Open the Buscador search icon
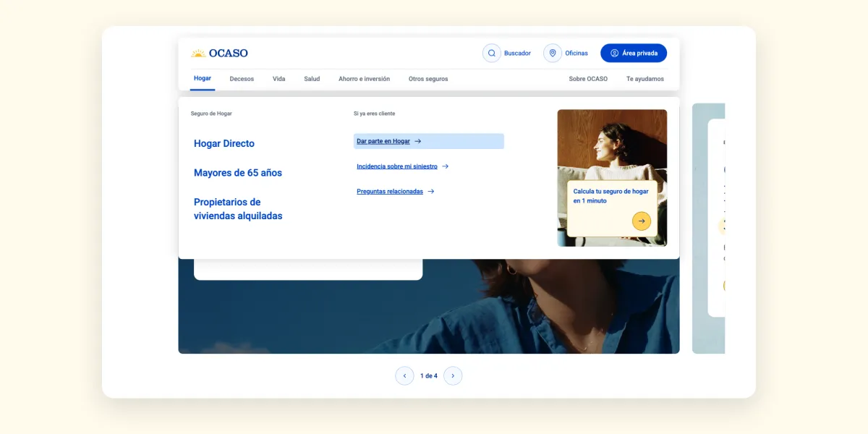 point(492,53)
